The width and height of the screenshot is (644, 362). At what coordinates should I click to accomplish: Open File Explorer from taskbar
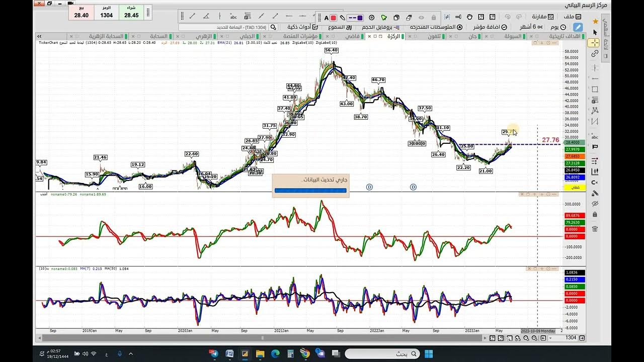coord(260,354)
